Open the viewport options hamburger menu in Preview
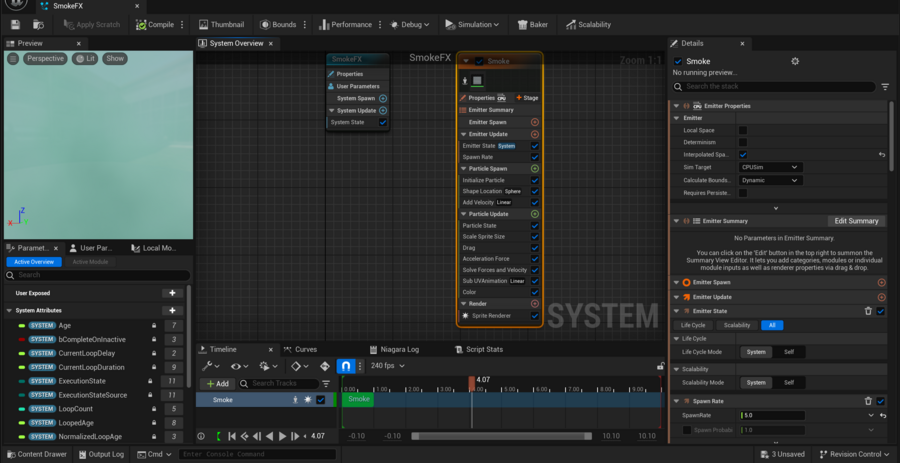This screenshot has height=463, width=900. [x=13, y=59]
